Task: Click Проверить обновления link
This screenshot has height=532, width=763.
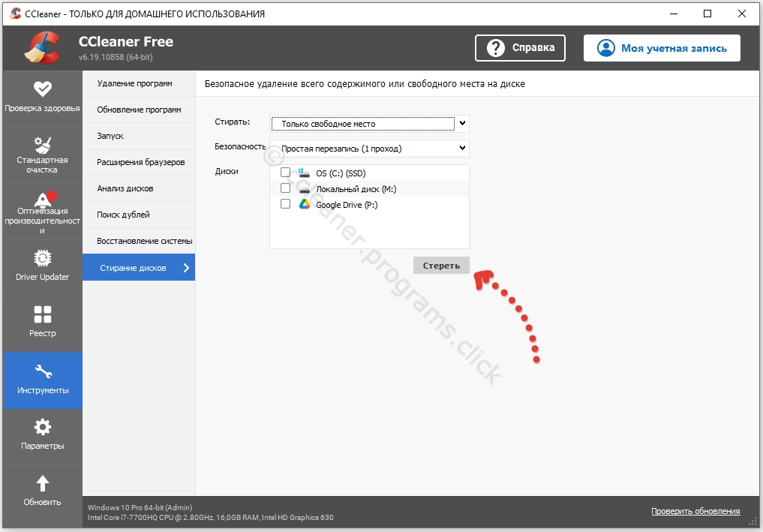Action: pos(695,511)
